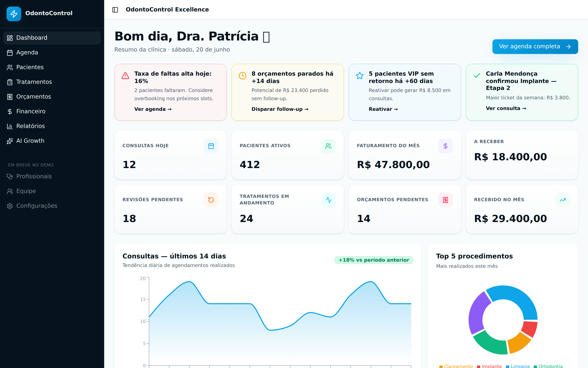Image resolution: width=588 pixels, height=368 pixels.
Task: Click the Financeiro dollar sign icon
Action: coord(10,112)
